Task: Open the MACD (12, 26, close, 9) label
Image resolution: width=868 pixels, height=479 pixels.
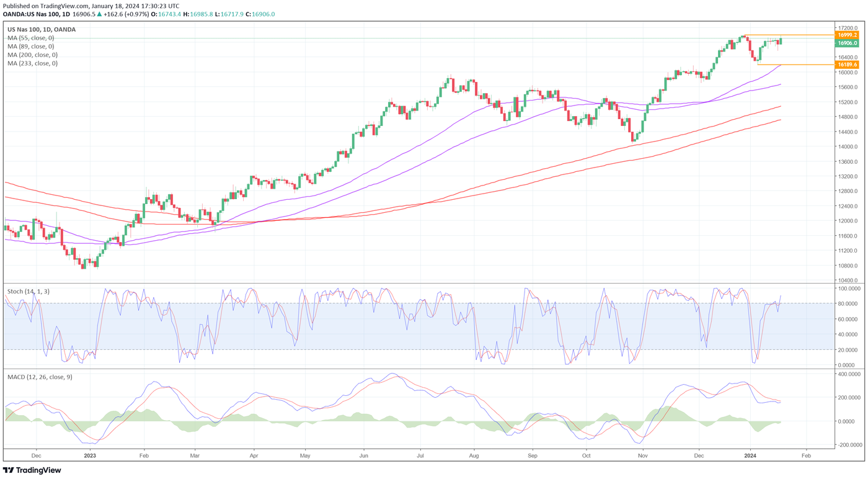Action: click(40, 377)
